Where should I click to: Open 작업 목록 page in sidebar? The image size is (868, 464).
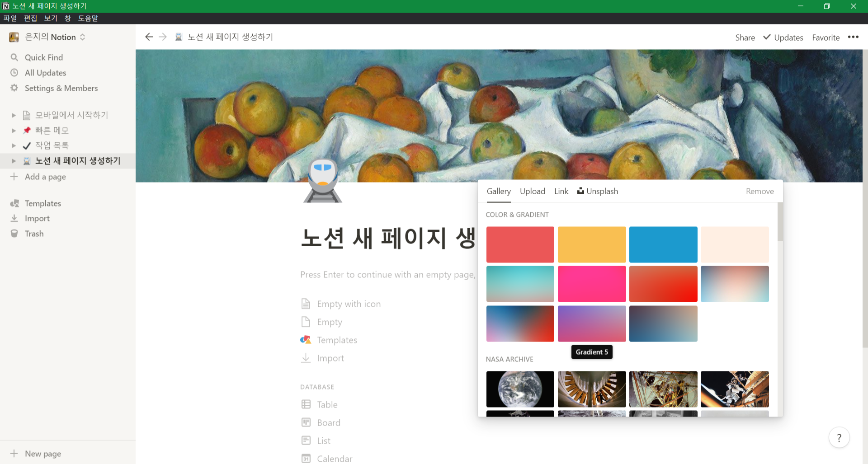click(x=52, y=145)
